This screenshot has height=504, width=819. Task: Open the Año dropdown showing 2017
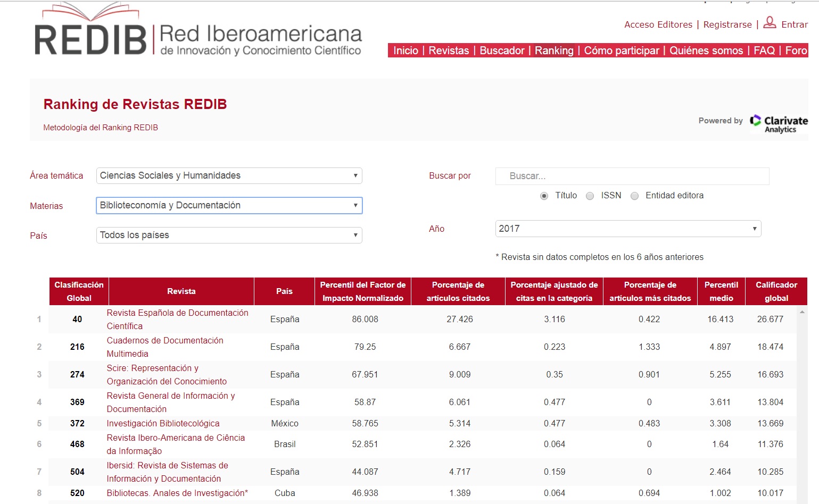[628, 229]
